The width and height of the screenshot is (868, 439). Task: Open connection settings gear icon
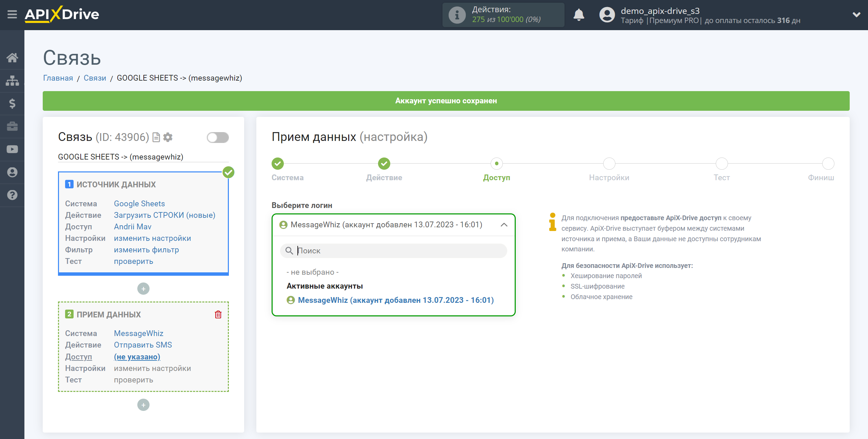pos(168,137)
